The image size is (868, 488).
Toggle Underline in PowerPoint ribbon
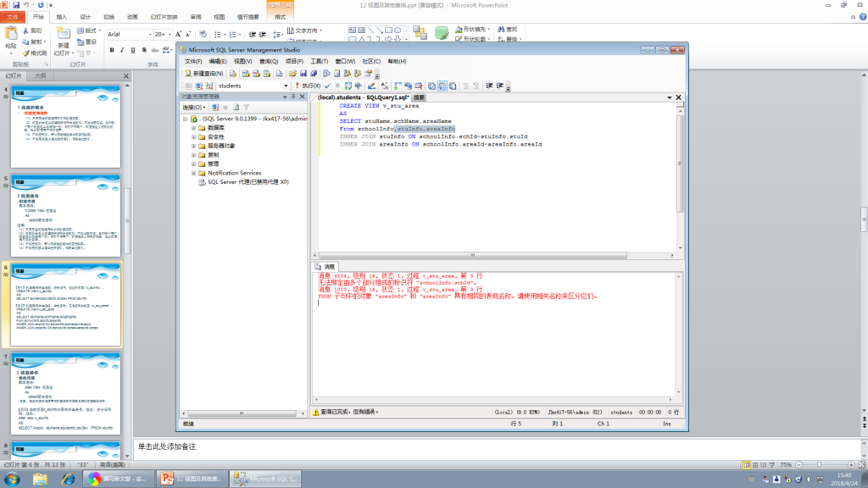[133, 50]
